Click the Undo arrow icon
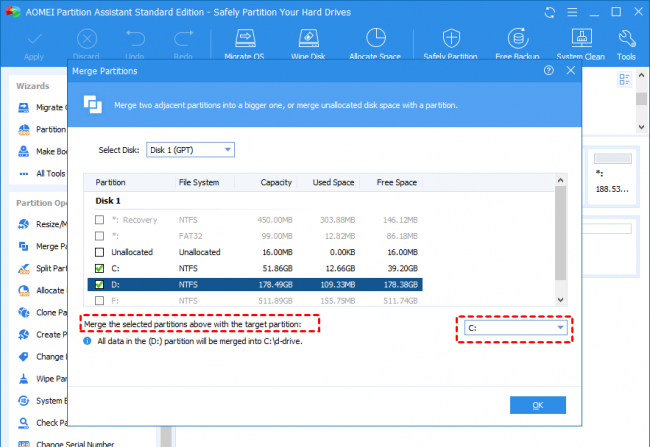The width and height of the screenshot is (650, 447). pyautogui.click(x=135, y=39)
